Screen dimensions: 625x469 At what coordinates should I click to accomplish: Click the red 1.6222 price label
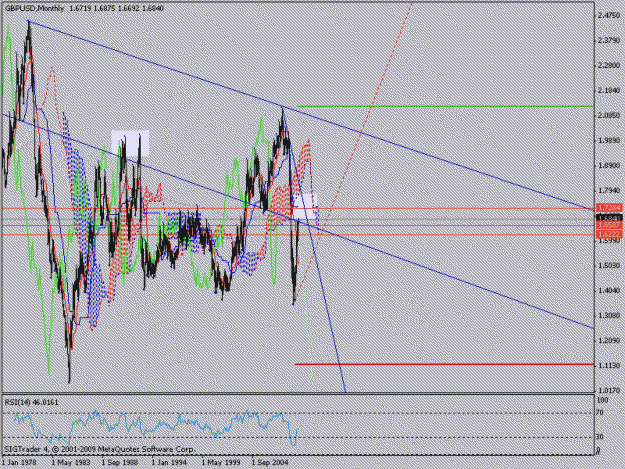pos(609,234)
